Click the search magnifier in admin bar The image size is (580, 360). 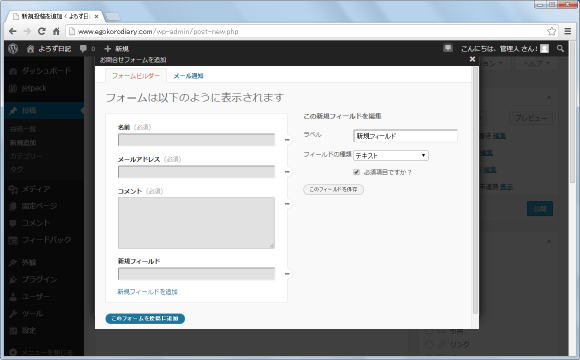pos(560,48)
